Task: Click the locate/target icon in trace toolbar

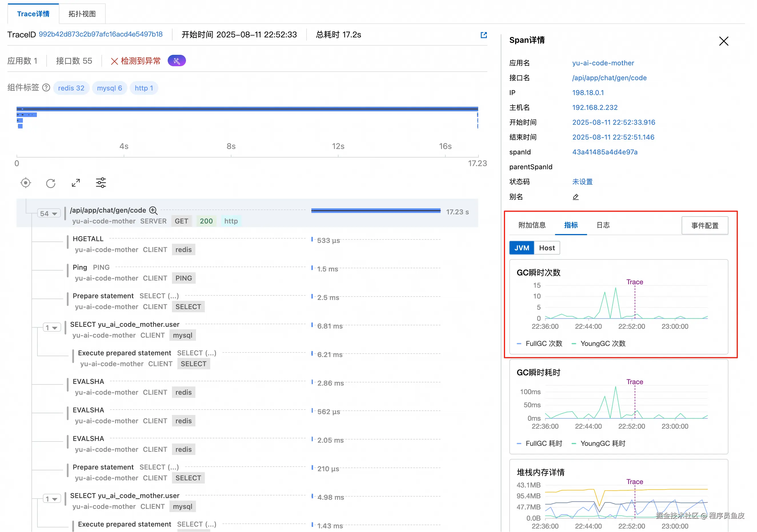Action: click(25, 183)
